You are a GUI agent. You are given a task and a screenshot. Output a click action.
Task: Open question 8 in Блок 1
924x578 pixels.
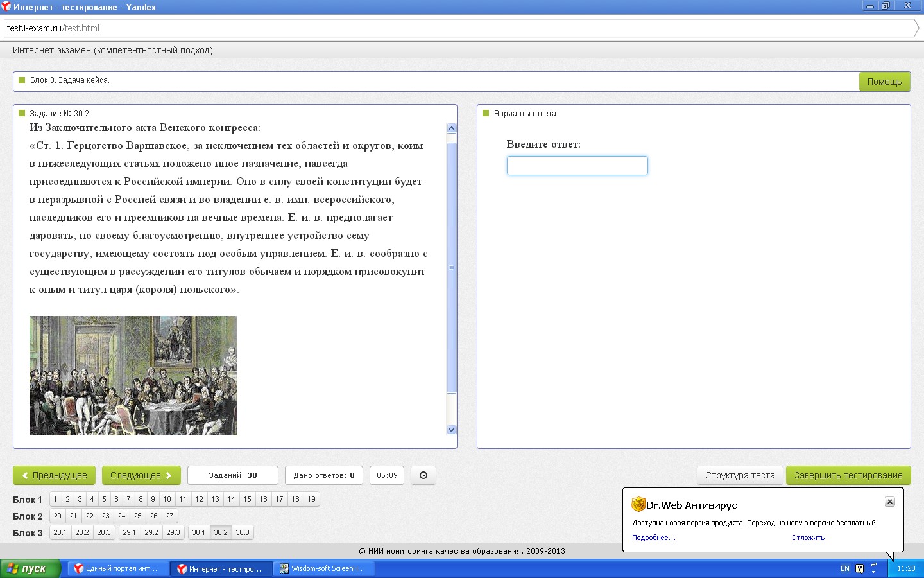click(x=141, y=499)
